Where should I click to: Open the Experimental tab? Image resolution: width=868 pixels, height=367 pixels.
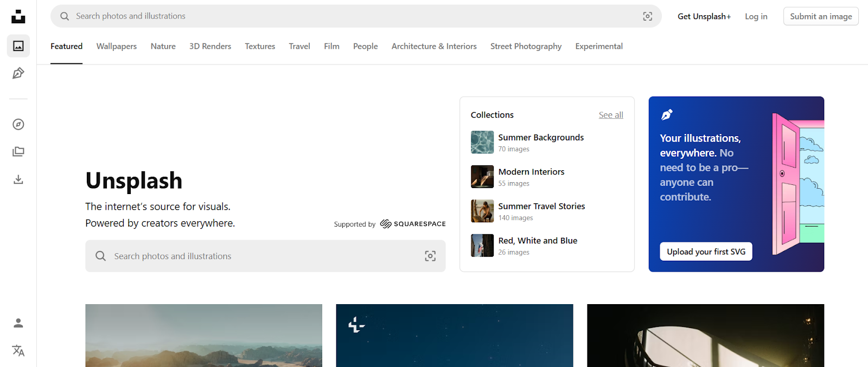click(x=599, y=46)
